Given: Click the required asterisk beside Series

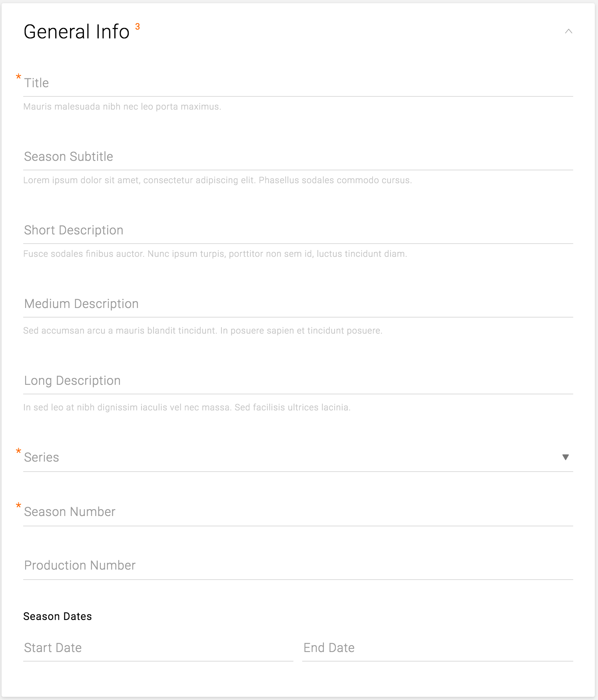Looking at the screenshot, I should (x=18, y=451).
